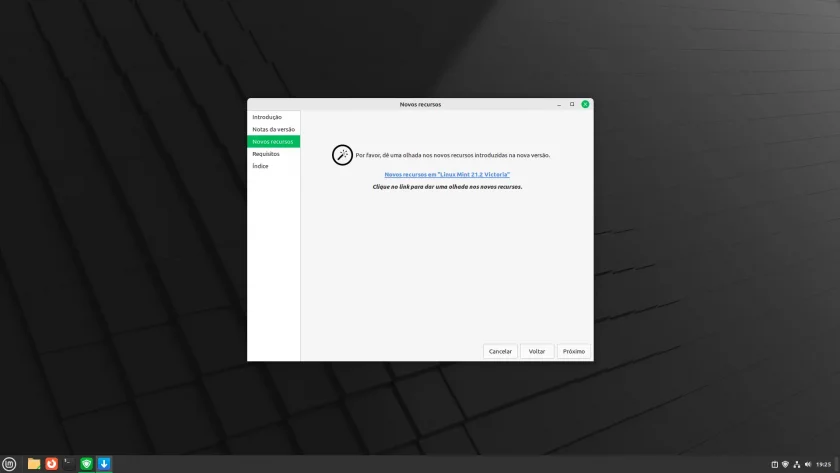Maximize the Novos recursos window

[572, 104]
